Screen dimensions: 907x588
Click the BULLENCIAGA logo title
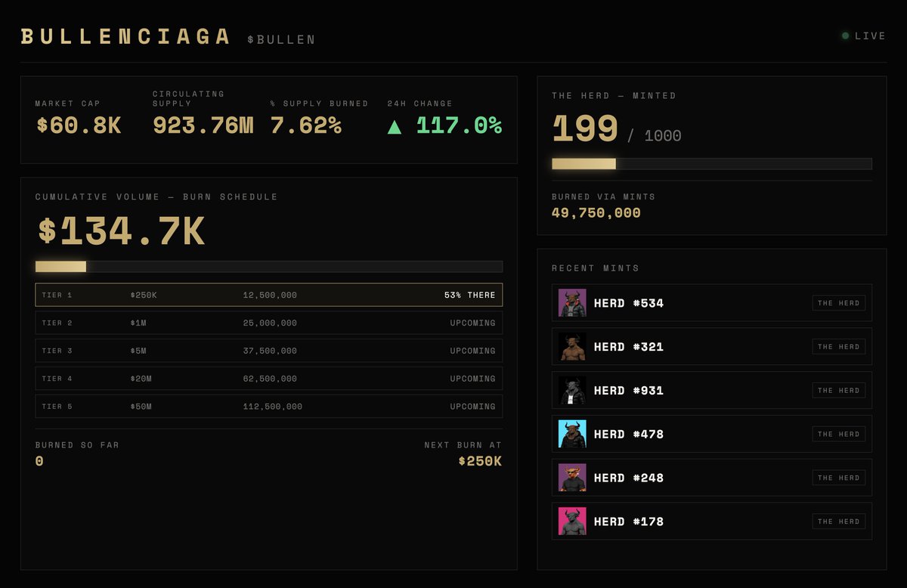(x=125, y=36)
